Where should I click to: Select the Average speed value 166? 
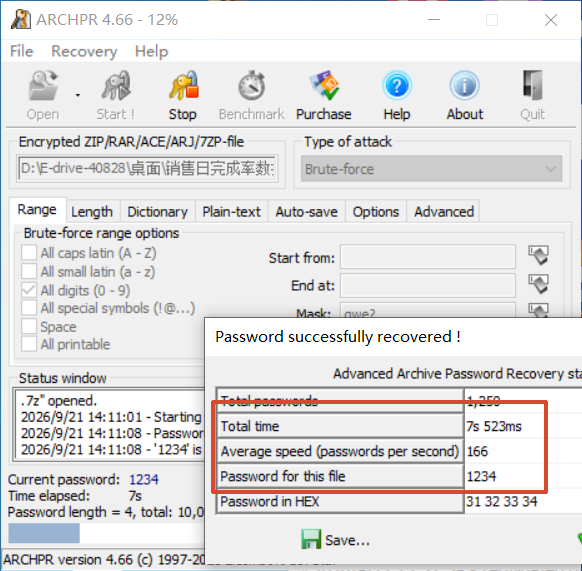tap(477, 451)
